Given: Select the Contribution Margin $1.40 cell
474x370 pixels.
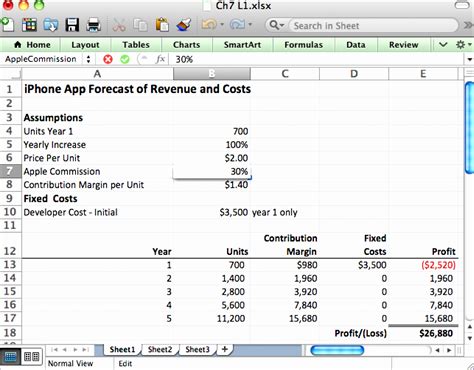Looking at the screenshot, I should click(212, 185).
